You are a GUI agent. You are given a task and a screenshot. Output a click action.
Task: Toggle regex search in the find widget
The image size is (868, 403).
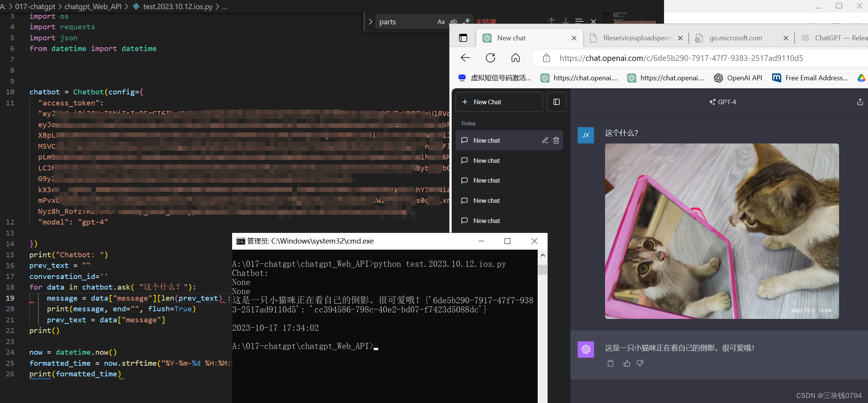coord(467,21)
